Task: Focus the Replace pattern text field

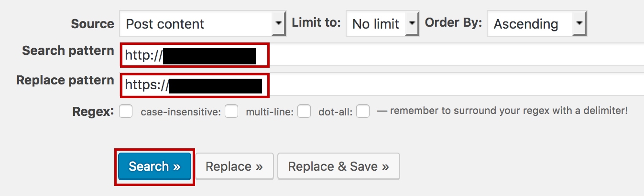Action: click(382, 85)
